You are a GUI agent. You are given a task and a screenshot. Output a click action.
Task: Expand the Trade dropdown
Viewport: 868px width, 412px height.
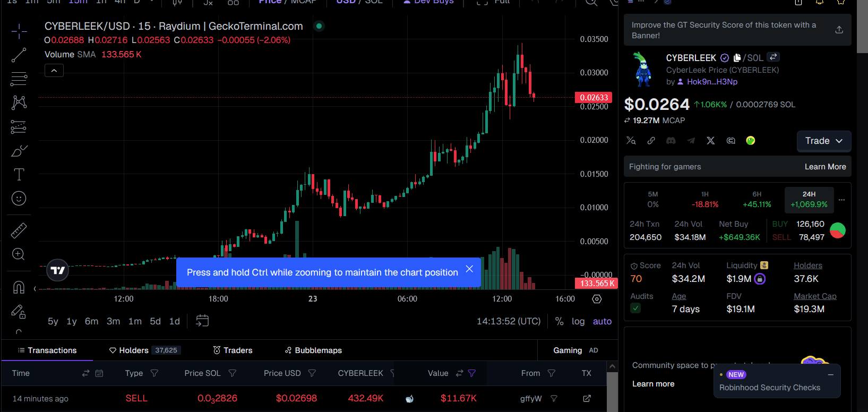(824, 141)
